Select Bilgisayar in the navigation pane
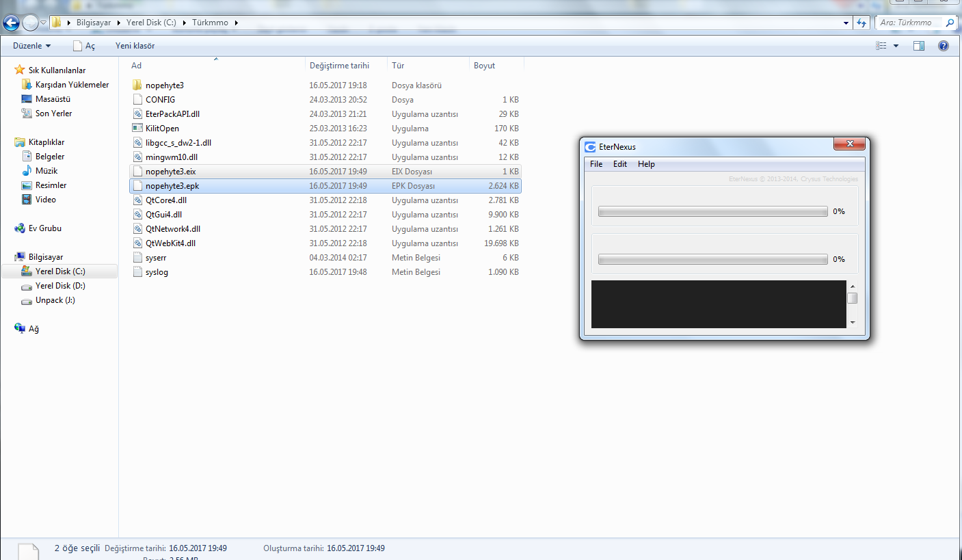The height and width of the screenshot is (560, 962). 46,257
